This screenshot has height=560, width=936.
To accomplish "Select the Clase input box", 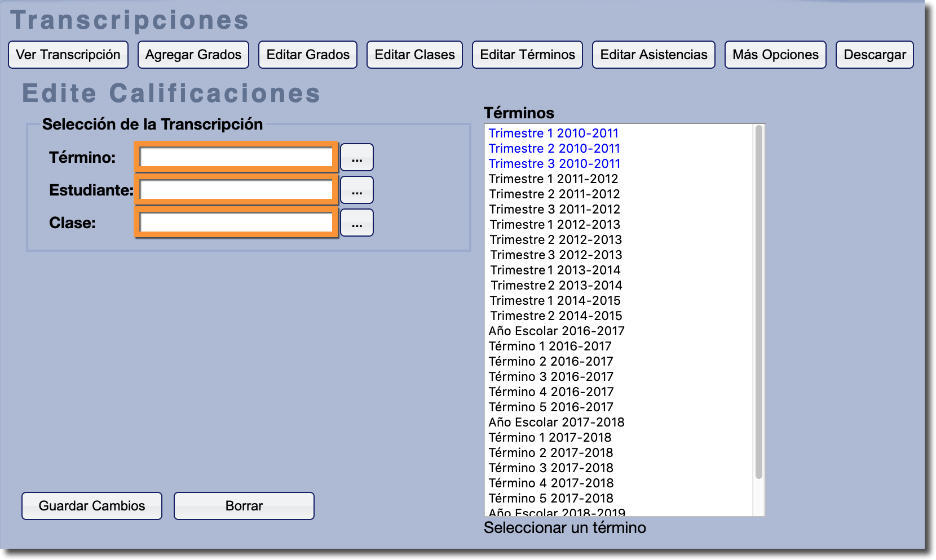I will click(x=236, y=223).
